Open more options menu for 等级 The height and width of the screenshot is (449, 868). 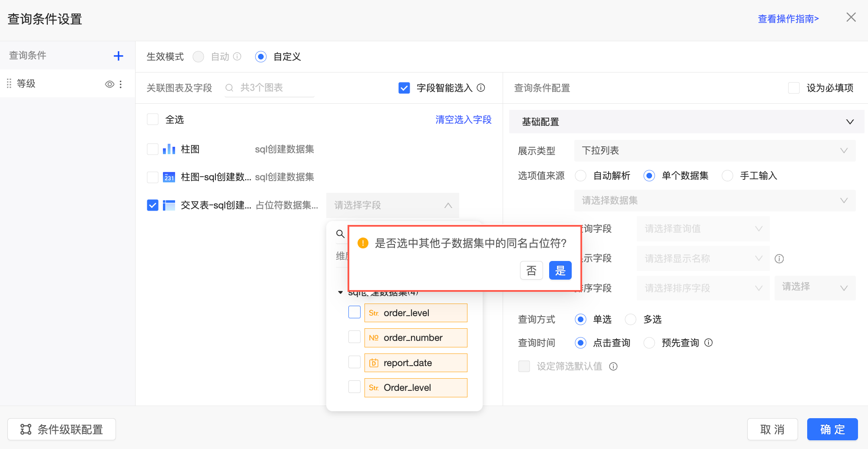[x=121, y=84]
